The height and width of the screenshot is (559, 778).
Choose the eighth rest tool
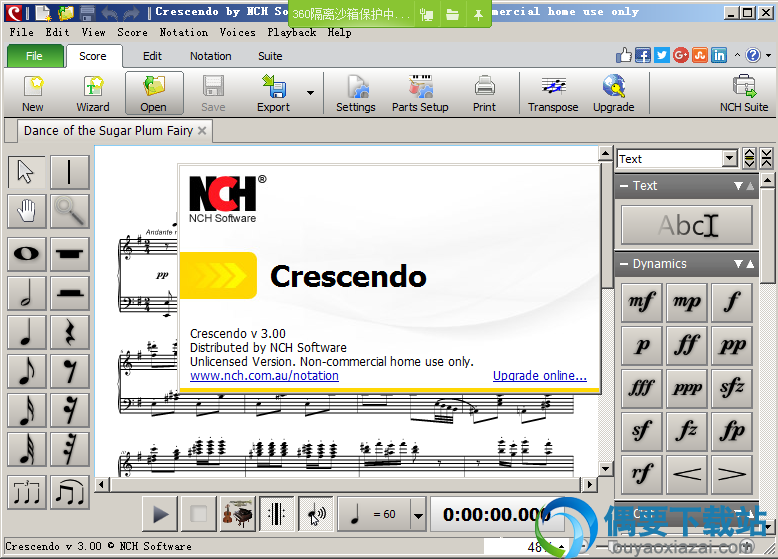coord(69,371)
